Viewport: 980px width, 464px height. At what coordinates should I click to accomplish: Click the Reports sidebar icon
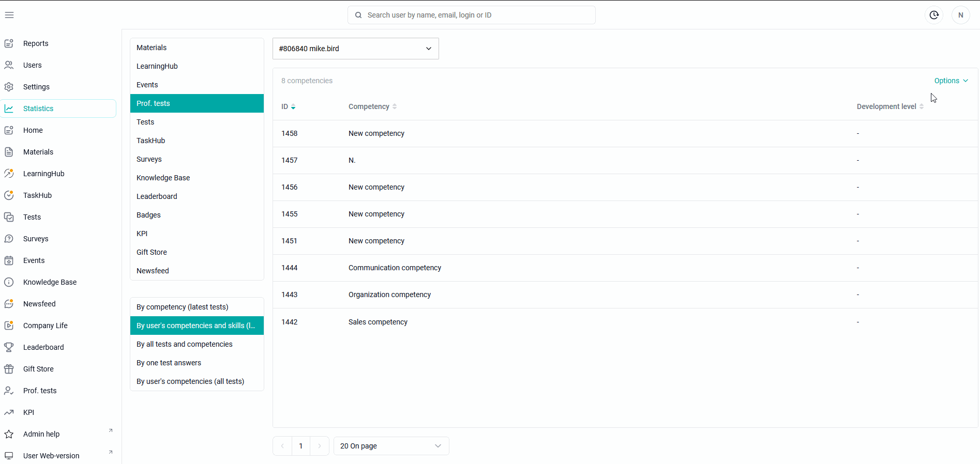click(x=9, y=43)
